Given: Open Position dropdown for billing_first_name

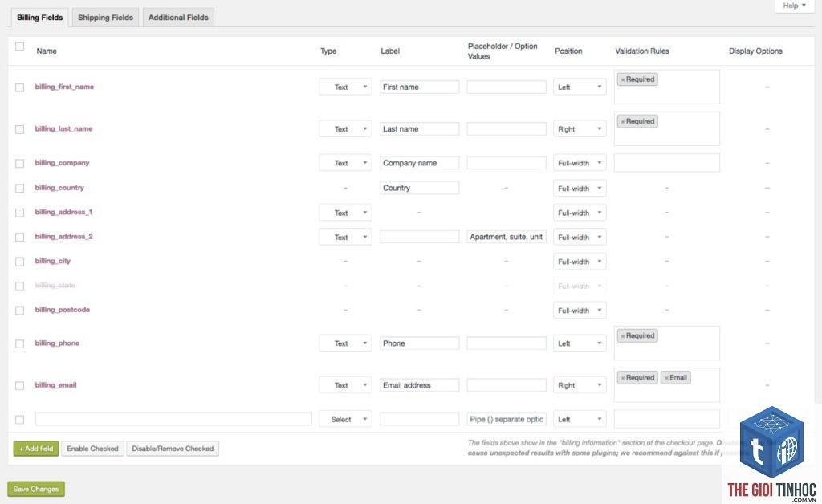Looking at the screenshot, I should (x=580, y=87).
